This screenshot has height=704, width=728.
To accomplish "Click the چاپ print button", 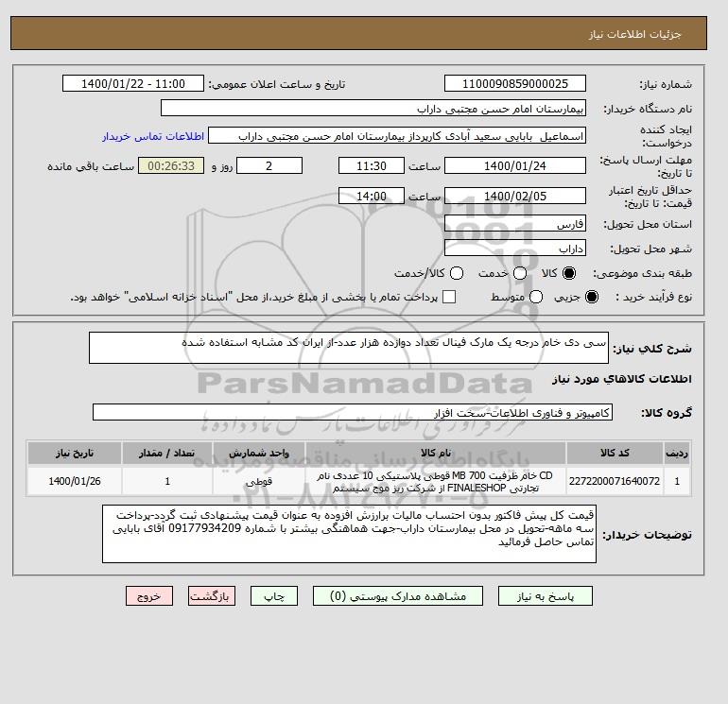I will (x=274, y=596).
